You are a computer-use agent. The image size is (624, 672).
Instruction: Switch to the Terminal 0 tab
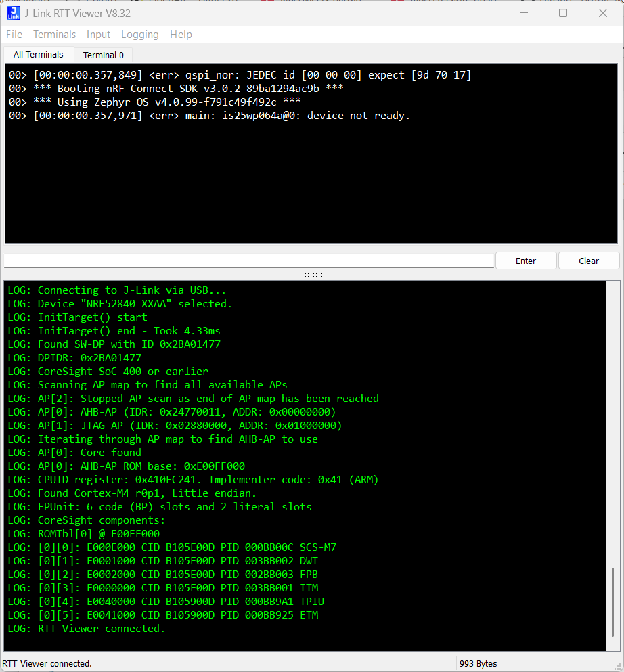pyautogui.click(x=104, y=55)
